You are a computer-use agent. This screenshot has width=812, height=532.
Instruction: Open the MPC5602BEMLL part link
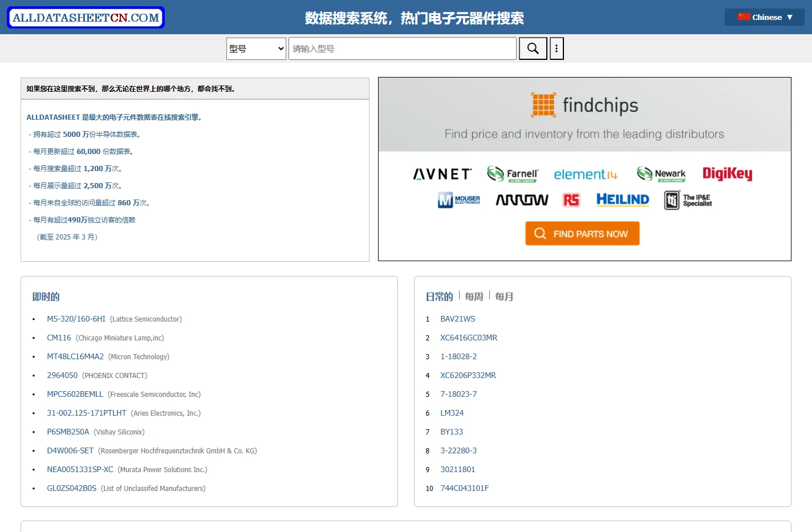click(x=75, y=394)
